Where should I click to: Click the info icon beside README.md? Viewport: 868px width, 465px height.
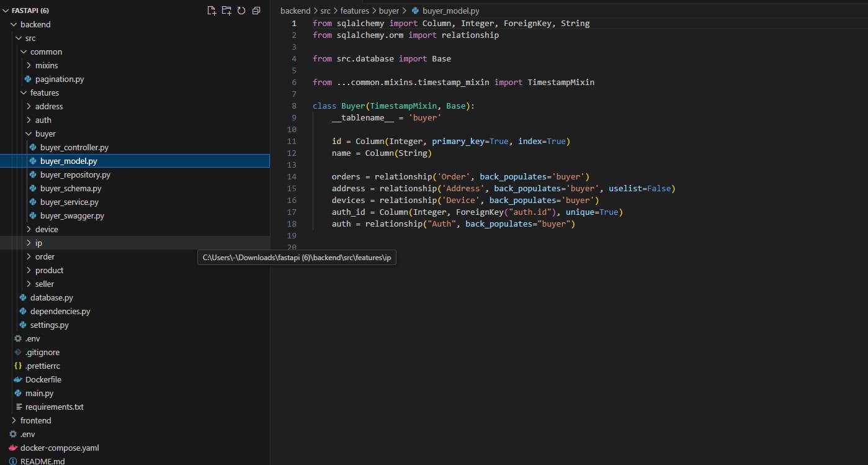[x=13, y=461]
